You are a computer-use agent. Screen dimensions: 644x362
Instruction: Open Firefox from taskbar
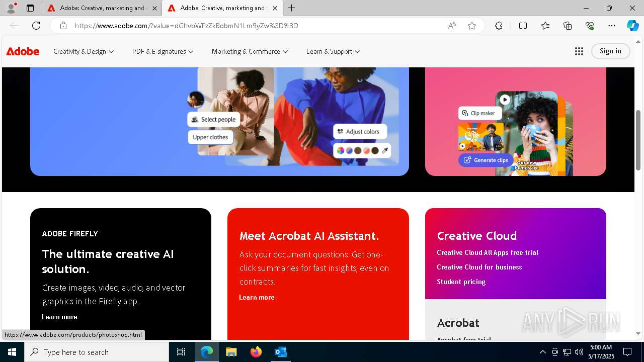pyautogui.click(x=256, y=352)
